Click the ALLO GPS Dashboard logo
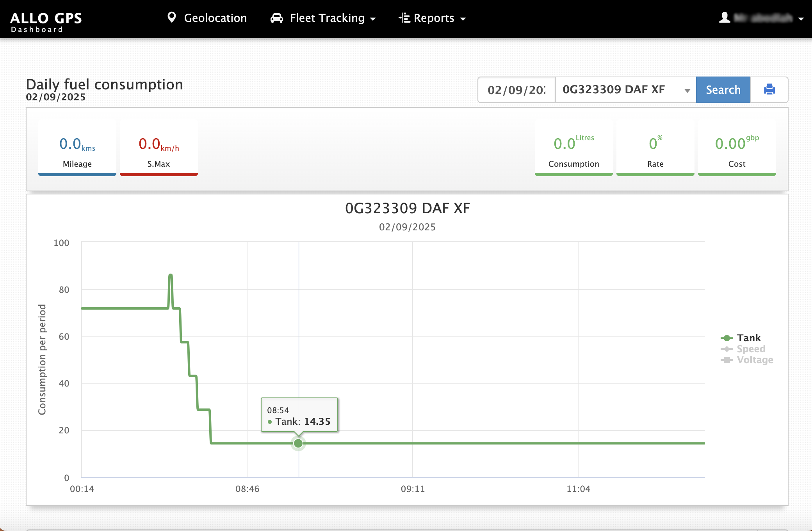Image resolution: width=812 pixels, height=531 pixels. (46, 22)
